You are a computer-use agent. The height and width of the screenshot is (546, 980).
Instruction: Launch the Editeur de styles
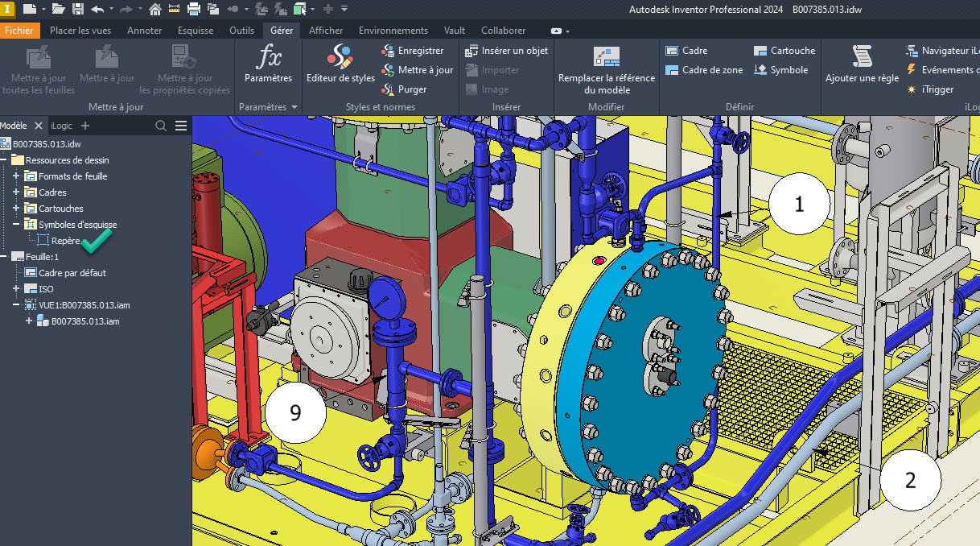(x=340, y=64)
